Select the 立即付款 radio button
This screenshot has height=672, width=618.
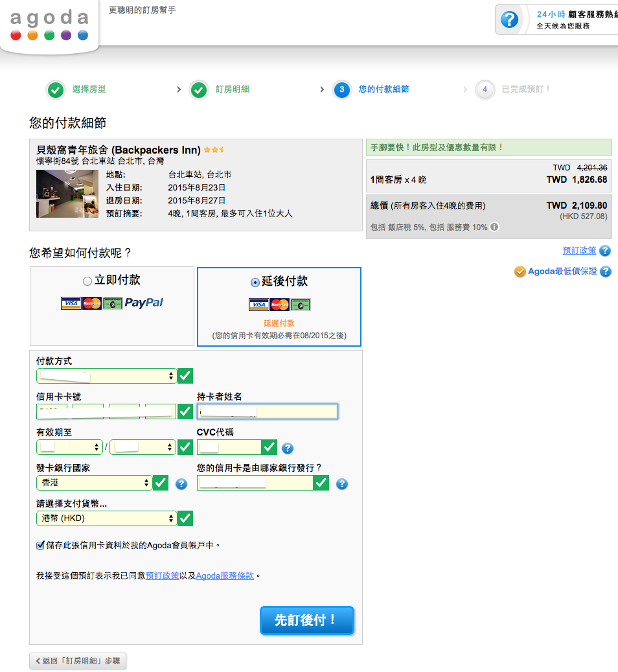click(x=87, y=281)
